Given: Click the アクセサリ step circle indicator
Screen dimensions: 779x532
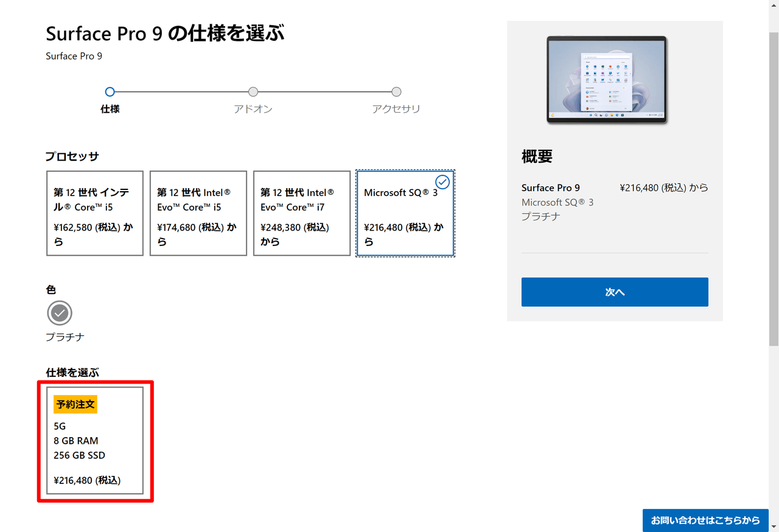Looking at the screenshot, I should tap(396, 92).
